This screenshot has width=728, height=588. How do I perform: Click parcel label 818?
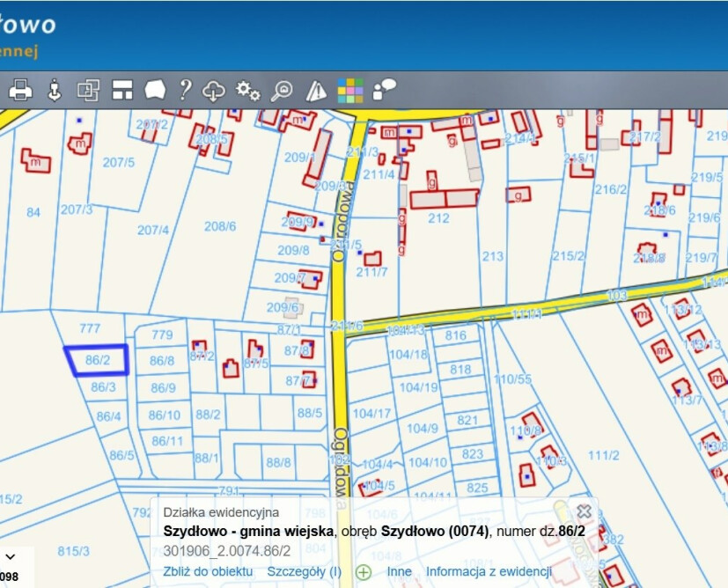point(460,370)
